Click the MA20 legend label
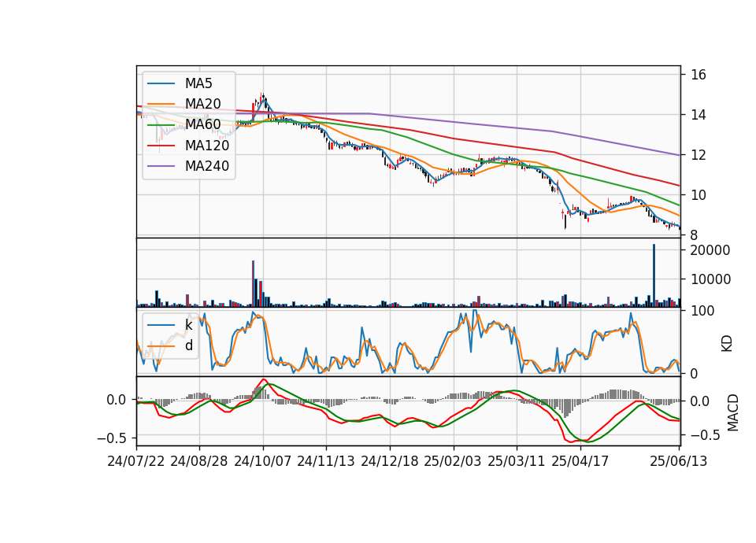 (x=202, y=104)
